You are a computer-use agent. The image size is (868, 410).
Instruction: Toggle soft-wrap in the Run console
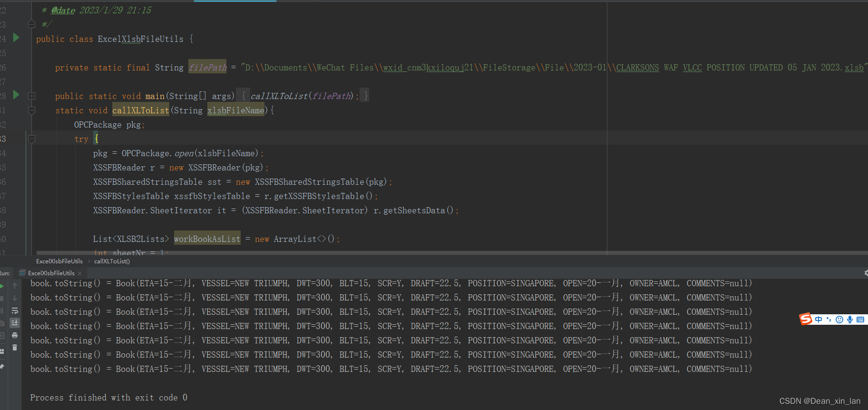15,310
